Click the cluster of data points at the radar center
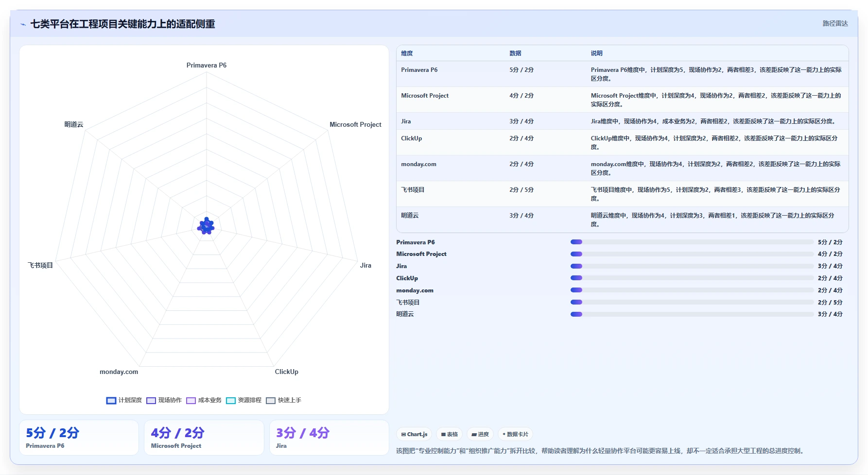The height and width of the screenshot is (475, 868). (206, 226)
